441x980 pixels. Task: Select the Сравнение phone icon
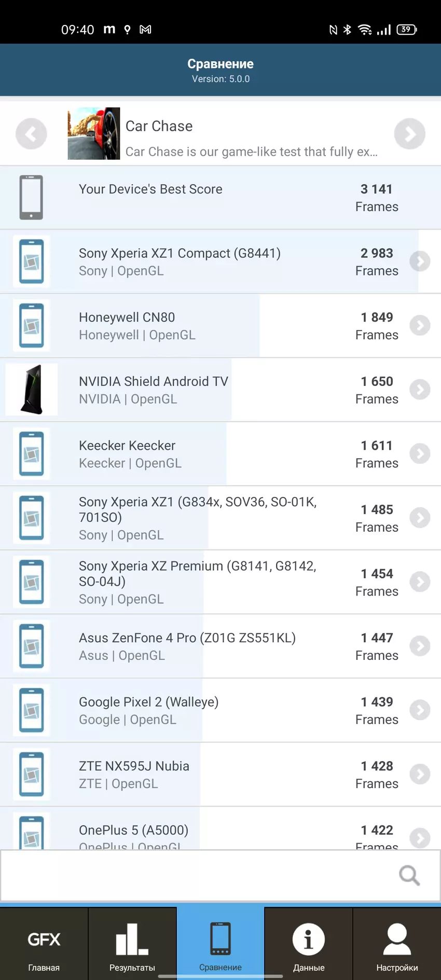click(x=220, y=938)
